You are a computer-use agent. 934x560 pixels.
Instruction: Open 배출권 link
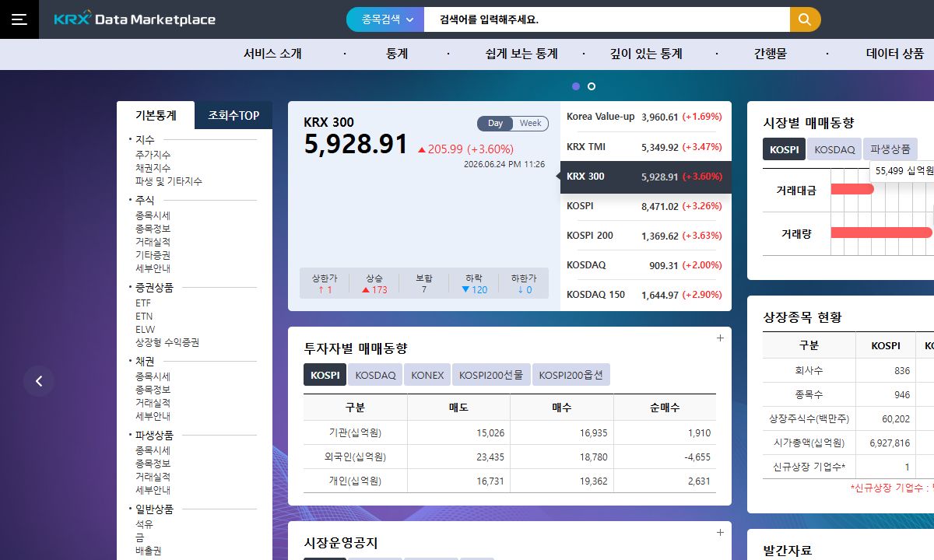tap(149, 551)
